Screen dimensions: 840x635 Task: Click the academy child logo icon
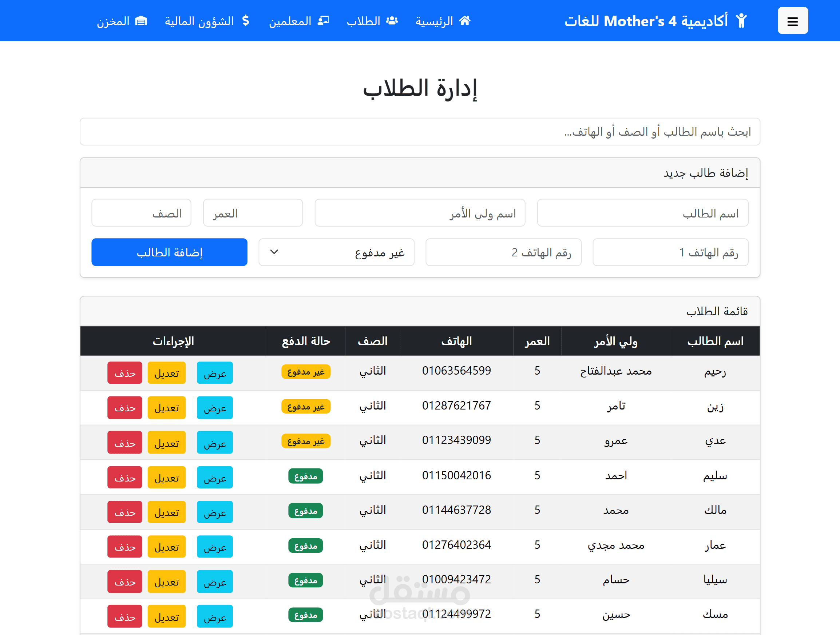click(741, 21)
